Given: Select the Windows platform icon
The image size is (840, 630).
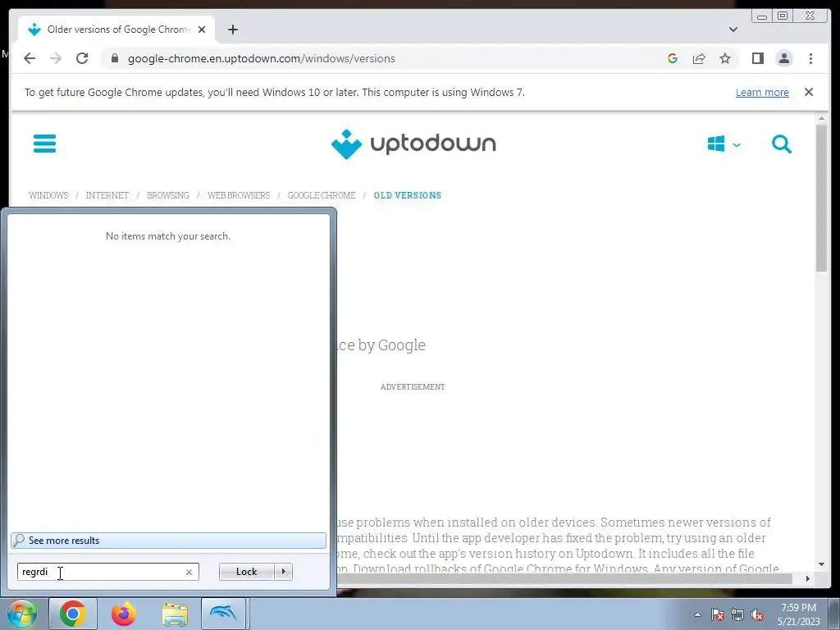Looking at the screenshot, I should [x=716, y=144].
